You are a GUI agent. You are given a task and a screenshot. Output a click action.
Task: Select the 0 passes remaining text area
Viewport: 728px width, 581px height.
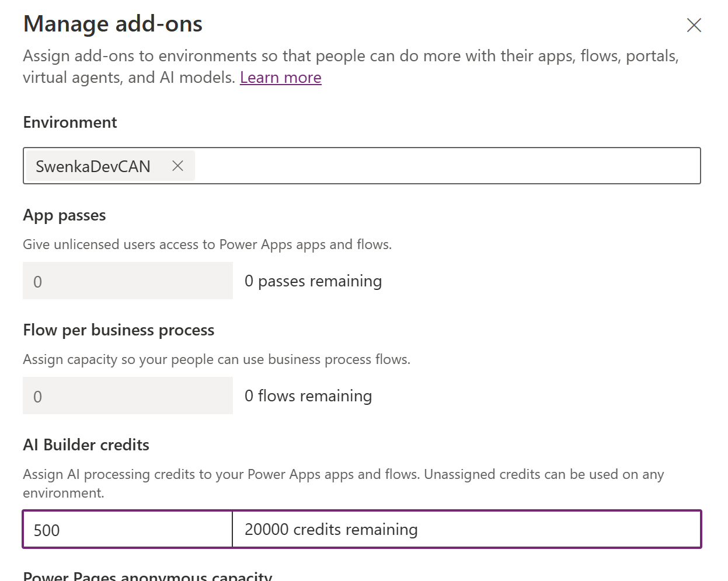point(313,281)
